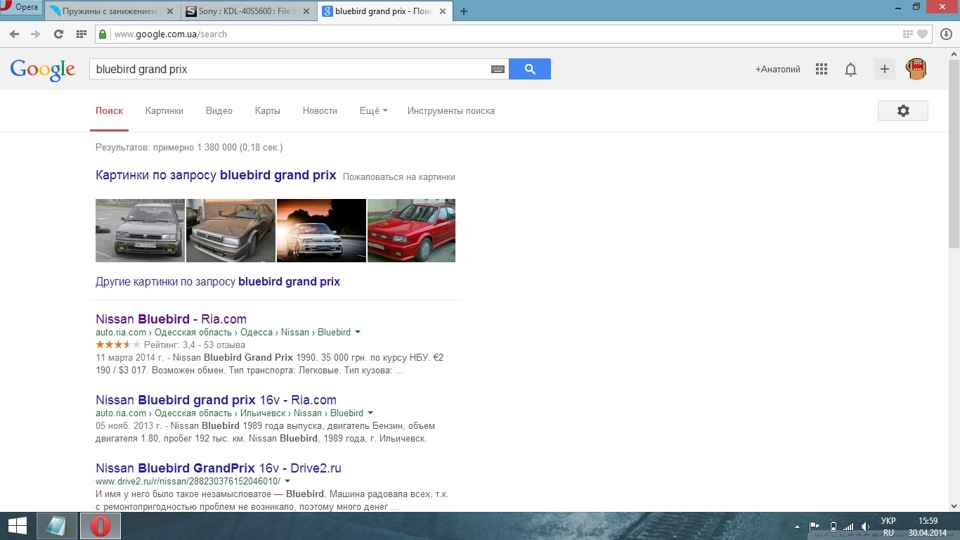
Task: Expand options arrow for Ильичевск Bluebird result
Action: [x=370, y=413]
